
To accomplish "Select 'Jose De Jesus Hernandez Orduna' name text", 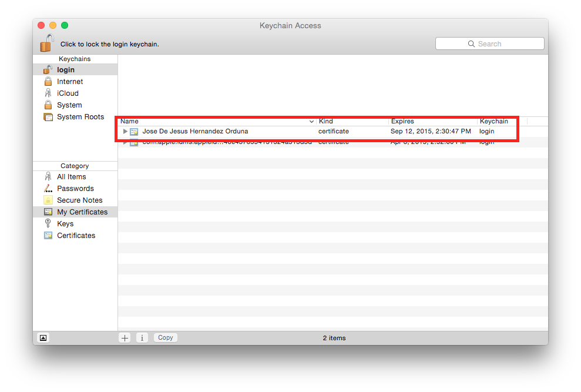I will (x=195, y=131).
